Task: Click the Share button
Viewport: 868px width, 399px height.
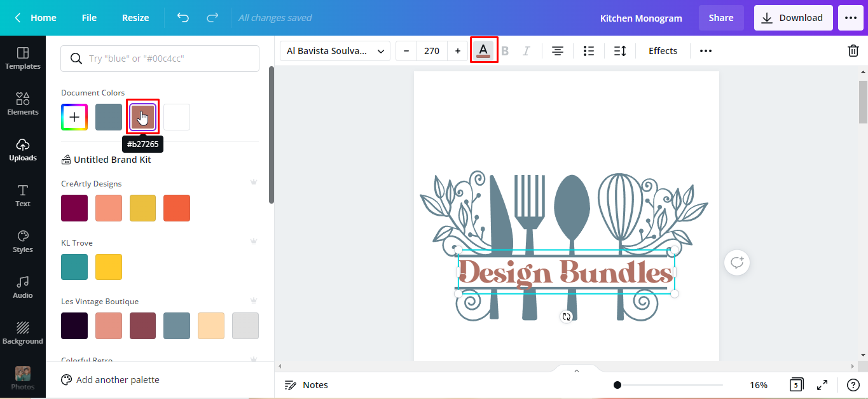Action: click(x=721, y=18)
